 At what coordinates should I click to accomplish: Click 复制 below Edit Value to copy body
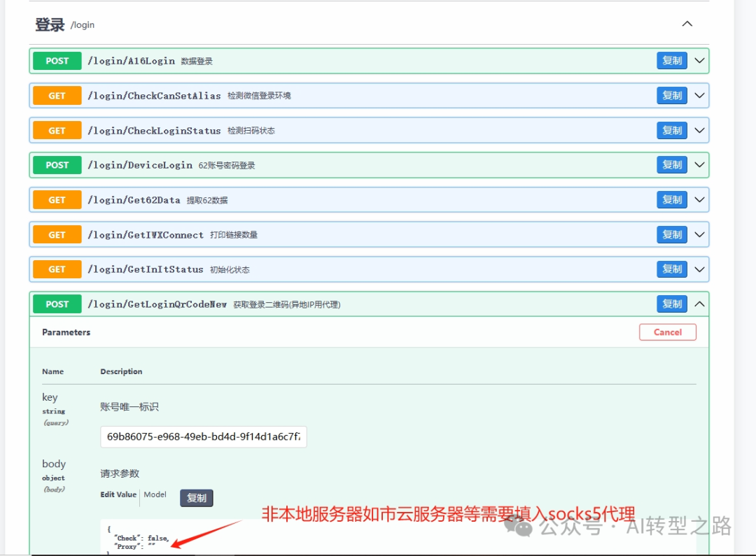point(197,498)
